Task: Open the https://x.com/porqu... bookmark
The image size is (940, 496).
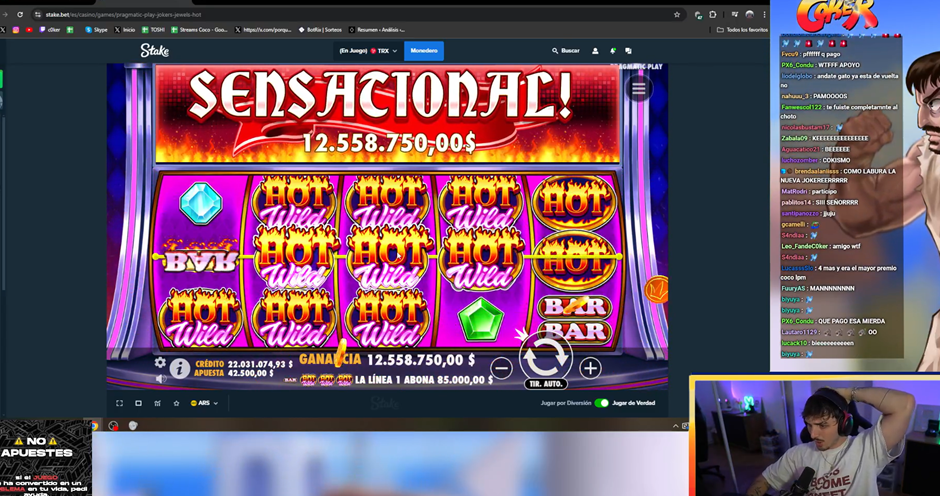Action: (x=263, y=29)
